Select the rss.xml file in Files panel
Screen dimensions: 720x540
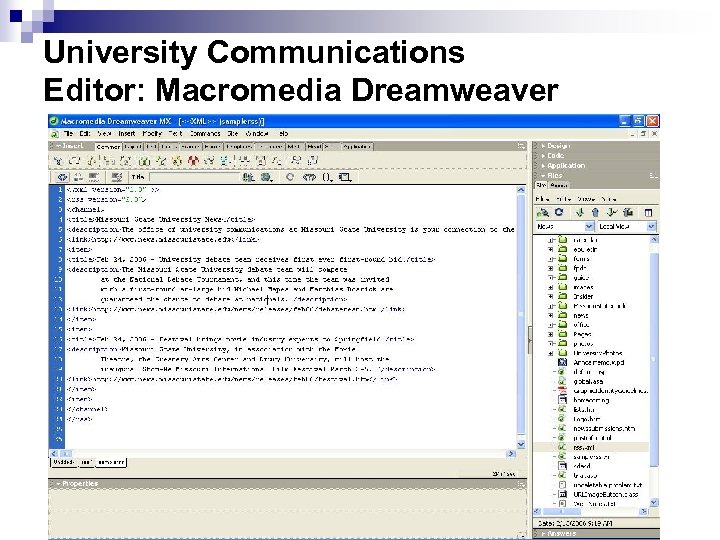click(x=584, y=447)
